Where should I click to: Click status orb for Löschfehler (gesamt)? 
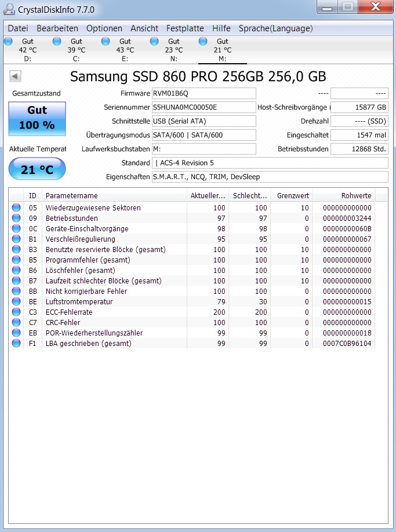16,270
